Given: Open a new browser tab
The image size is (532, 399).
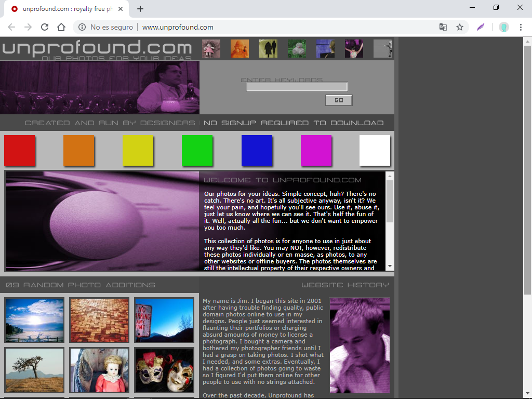Looking at the screenshot, I should [x=140, y=9].
